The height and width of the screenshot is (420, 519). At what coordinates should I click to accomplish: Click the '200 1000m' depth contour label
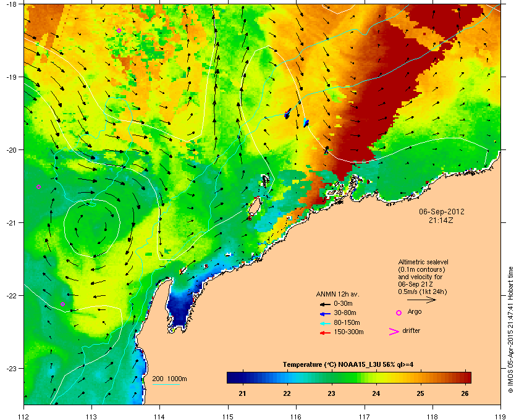169,379
